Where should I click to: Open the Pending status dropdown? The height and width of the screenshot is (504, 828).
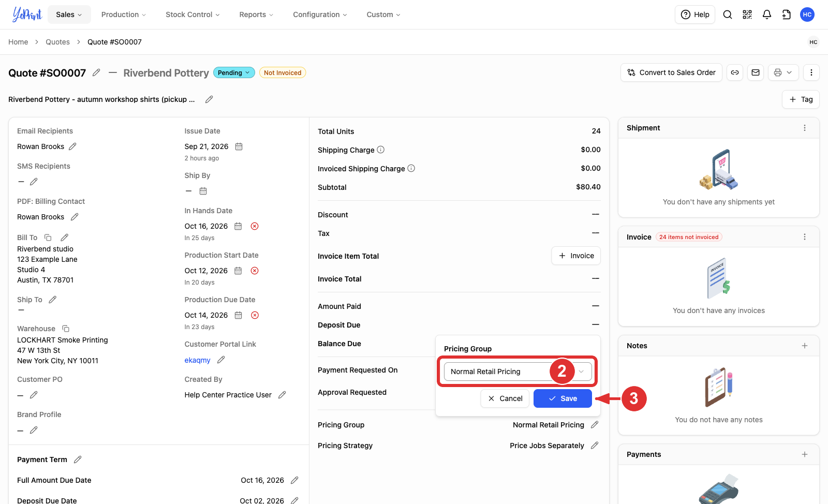point(234,73)
